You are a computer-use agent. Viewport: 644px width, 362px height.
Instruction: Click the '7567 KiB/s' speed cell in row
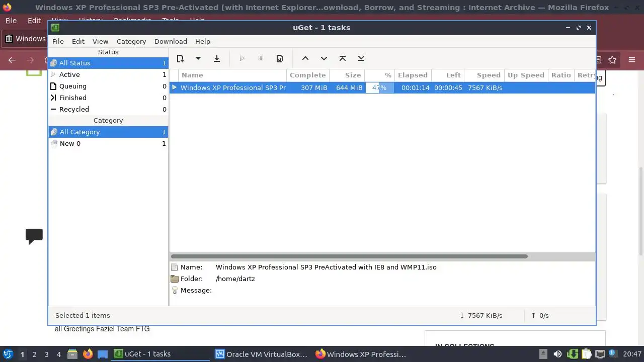click(485, 87)
